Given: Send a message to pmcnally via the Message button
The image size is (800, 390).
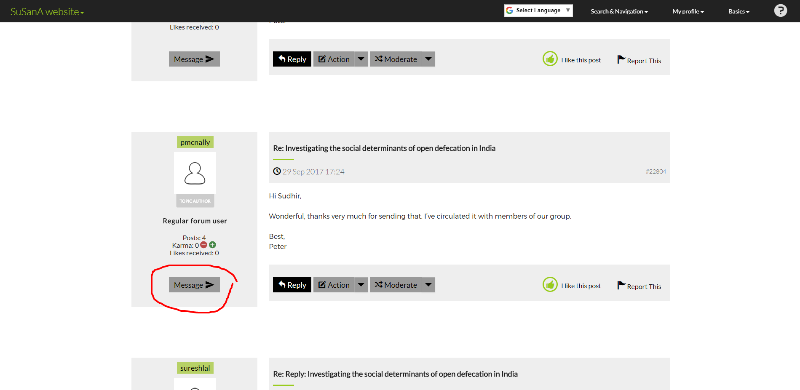Looking at the screenshot, I should pos(194,285).
